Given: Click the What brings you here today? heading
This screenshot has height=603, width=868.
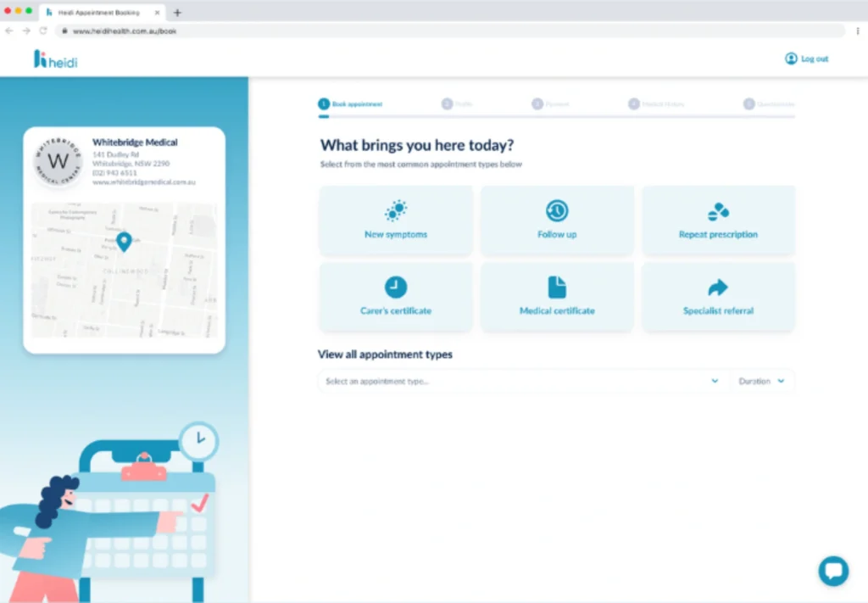Looking at the screenshot, I should (417, 145).
